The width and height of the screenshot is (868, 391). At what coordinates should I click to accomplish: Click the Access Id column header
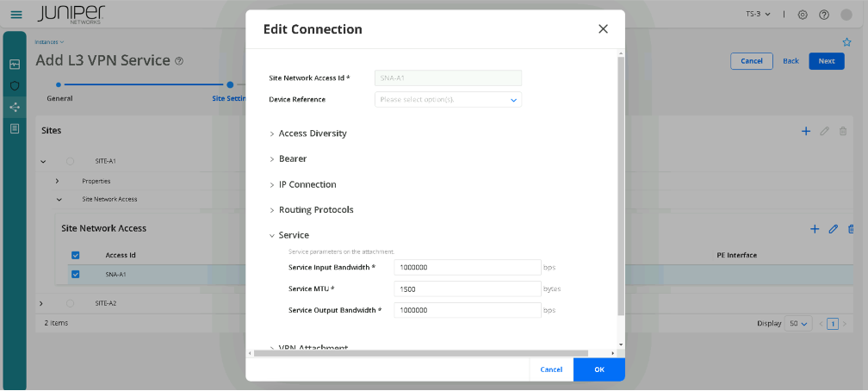[121, 255]
